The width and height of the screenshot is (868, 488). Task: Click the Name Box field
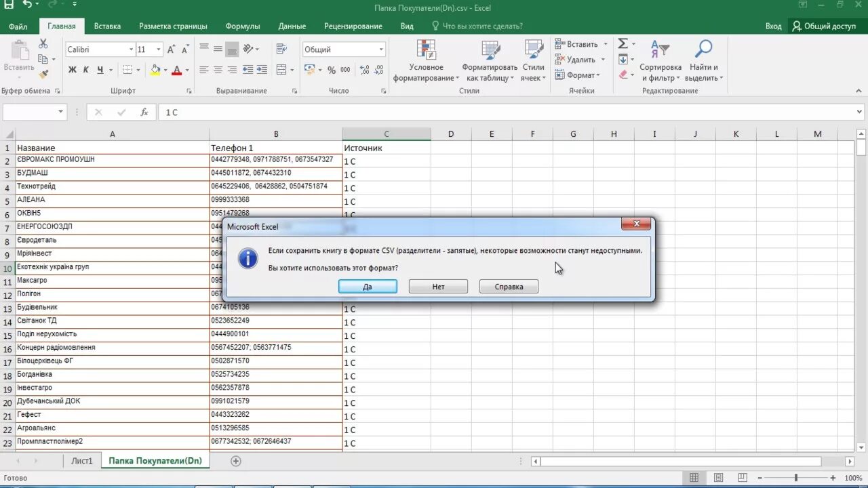(35, 113)
